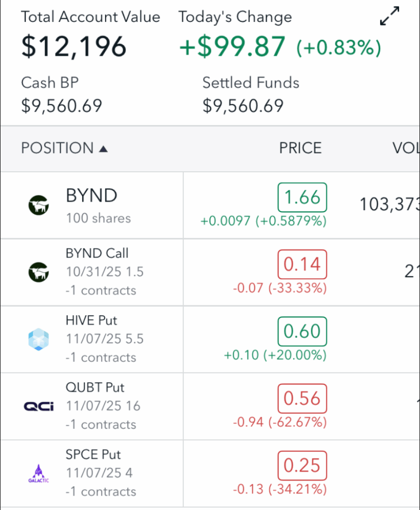Image resolution: width=420 pixels, height=510 pixels.
Task: Open the HIVE Put 11/07/25 position
Action: coord(104,339)
